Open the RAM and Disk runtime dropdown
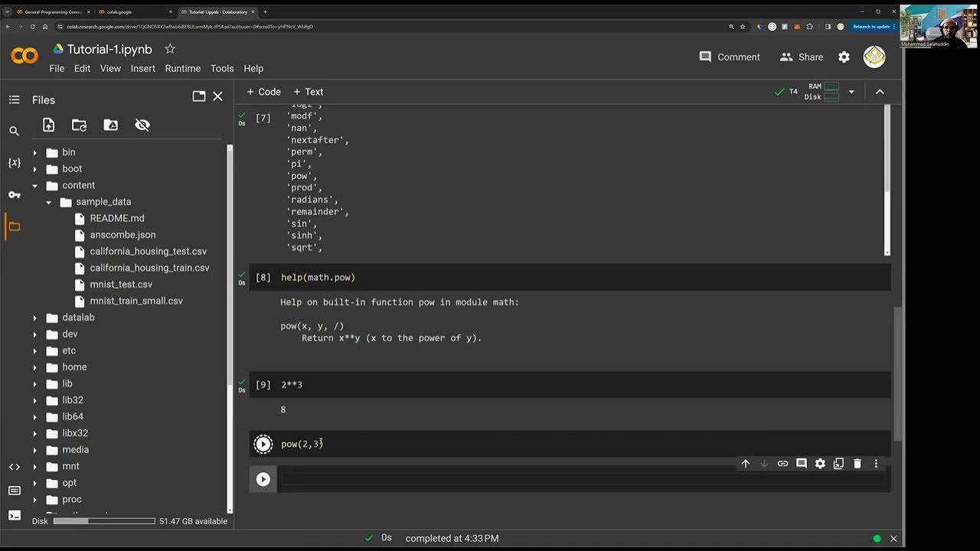Image resolution: width=980 pixels, height=551 pixels. tap(851, 92)
